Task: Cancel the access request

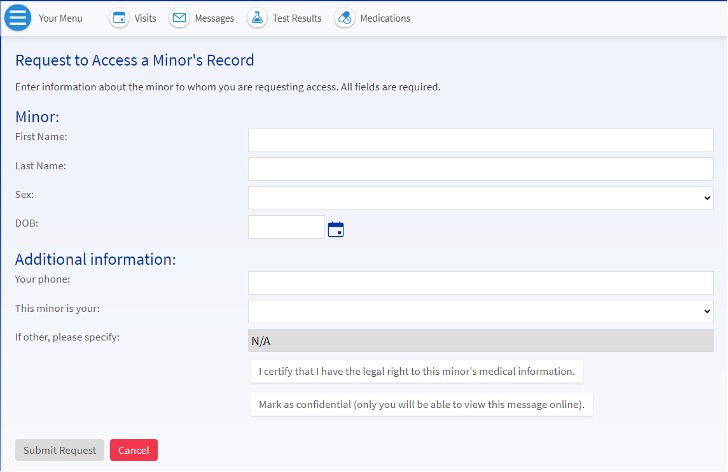Action: click(133, 450)
